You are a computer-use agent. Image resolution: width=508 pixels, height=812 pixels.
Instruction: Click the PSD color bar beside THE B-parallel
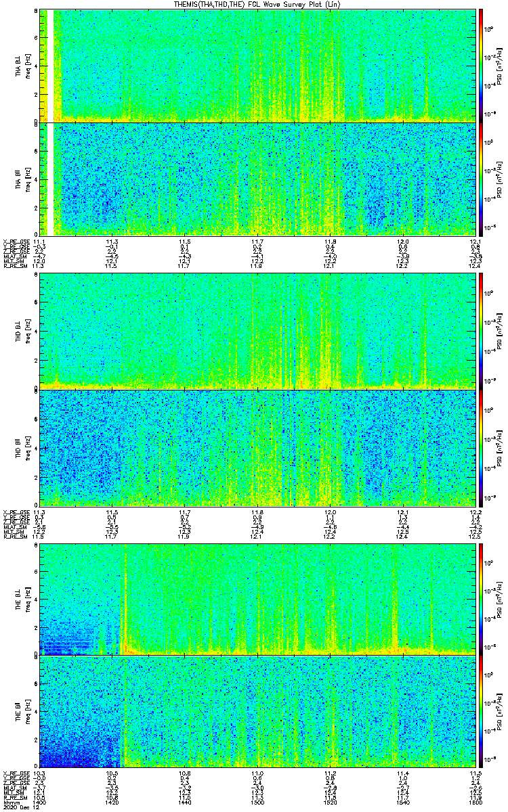pos(481,711)
